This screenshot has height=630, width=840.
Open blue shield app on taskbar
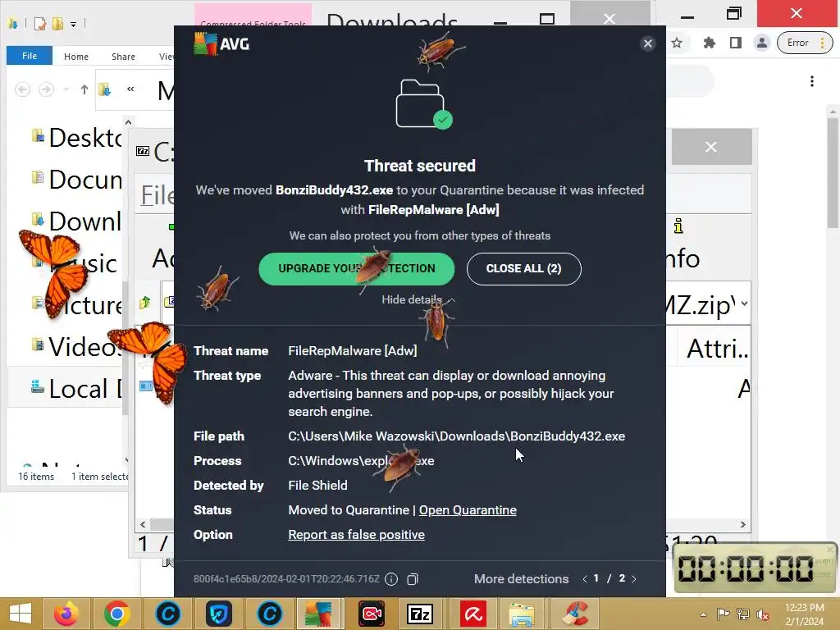click(218, 614)
